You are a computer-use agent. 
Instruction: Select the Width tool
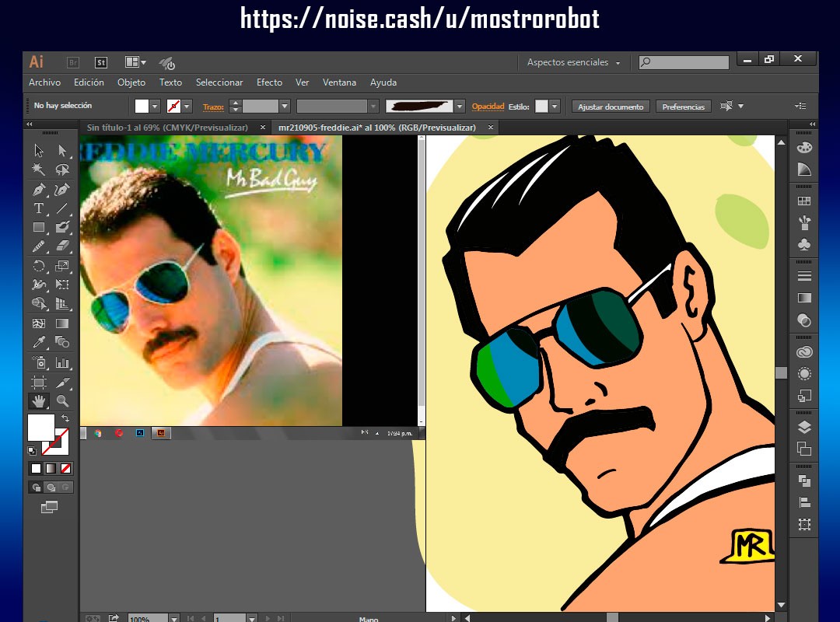click(x=39, y=285)
